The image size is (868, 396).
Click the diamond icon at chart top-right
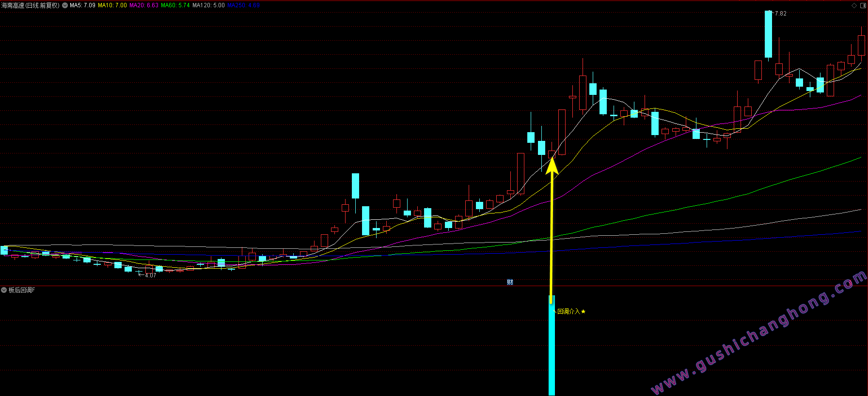point(854,5)
